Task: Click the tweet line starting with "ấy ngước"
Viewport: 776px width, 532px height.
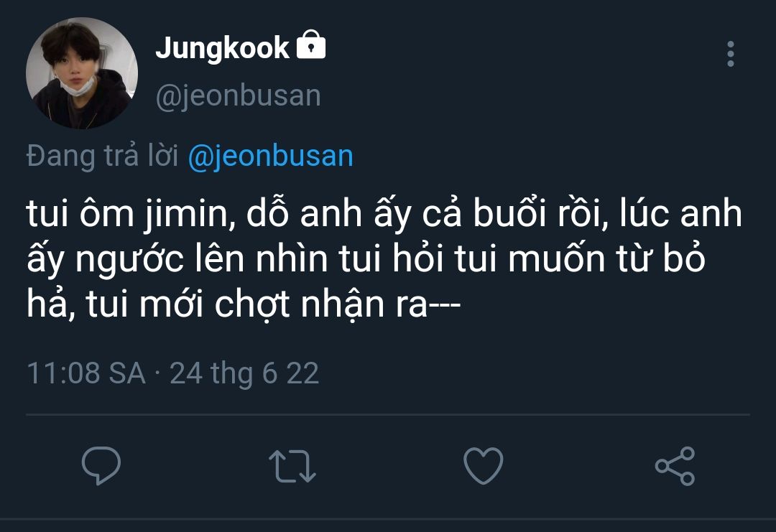Action: [x=366, y=261]
